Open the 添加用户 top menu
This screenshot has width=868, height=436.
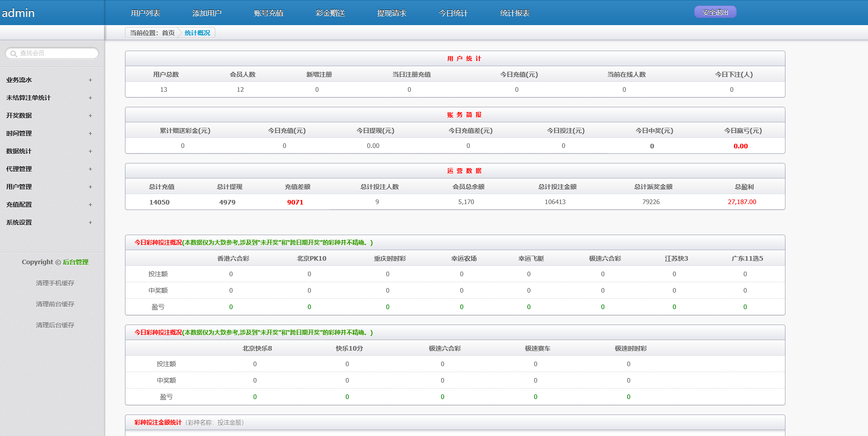click(x=207, y=13)
